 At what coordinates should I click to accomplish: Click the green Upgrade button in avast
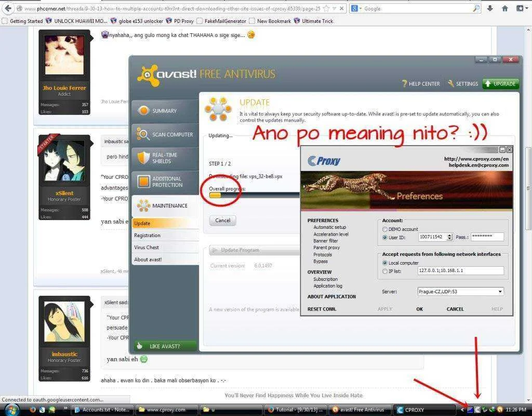tap(500, 84)
